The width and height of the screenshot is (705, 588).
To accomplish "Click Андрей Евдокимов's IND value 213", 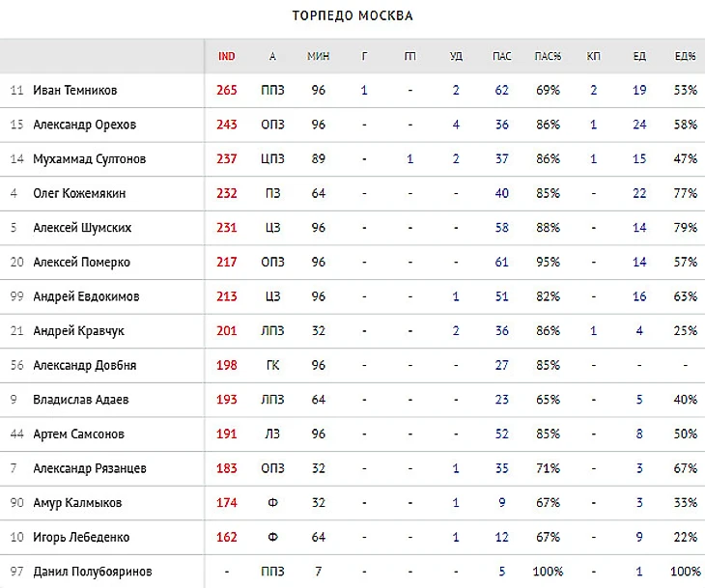I will click(x=227, y=296).
